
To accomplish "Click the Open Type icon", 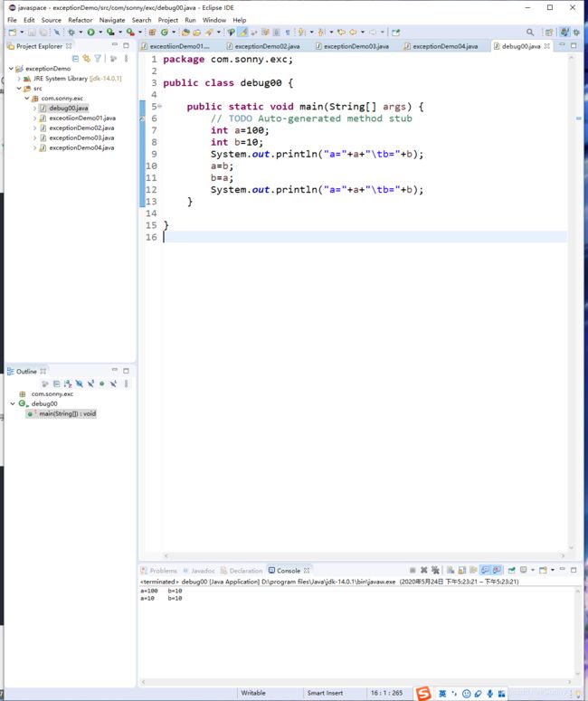I will click(185, 33).
